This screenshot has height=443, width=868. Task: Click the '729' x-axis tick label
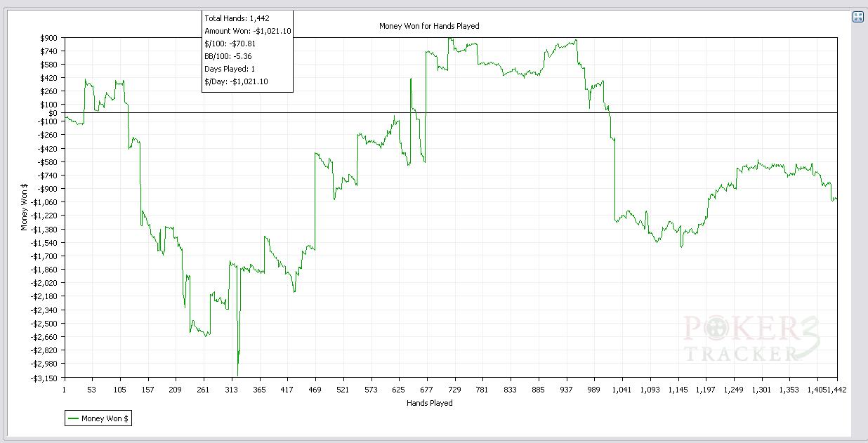pyautogui.click(x=454, y=390)
